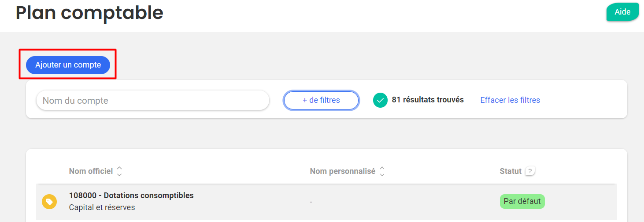The height and width of the screenshot is (222, 644).
Task: Open the 108000 - Dotations consomptibles row
Action: tap(326, 202)
